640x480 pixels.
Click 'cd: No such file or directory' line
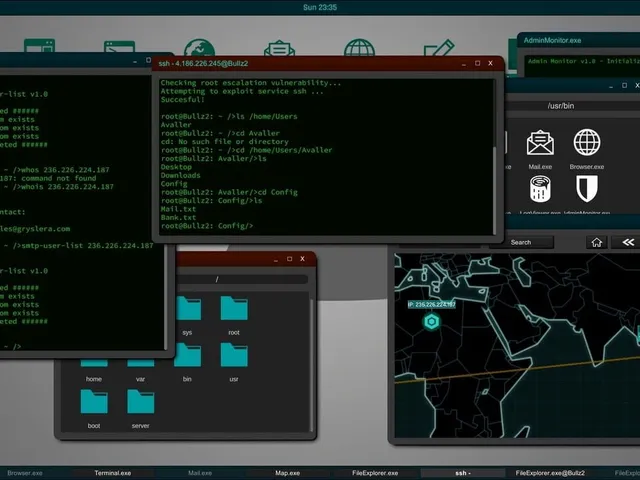coord(224,142)
